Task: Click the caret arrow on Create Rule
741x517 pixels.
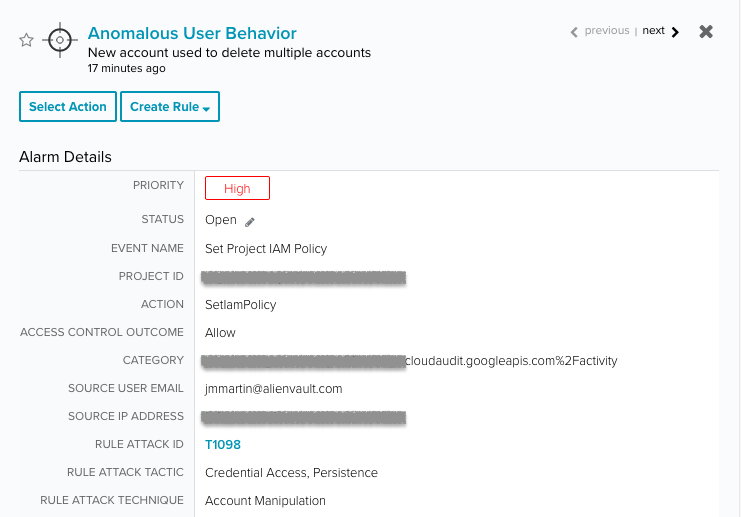Action: (206, 109)
